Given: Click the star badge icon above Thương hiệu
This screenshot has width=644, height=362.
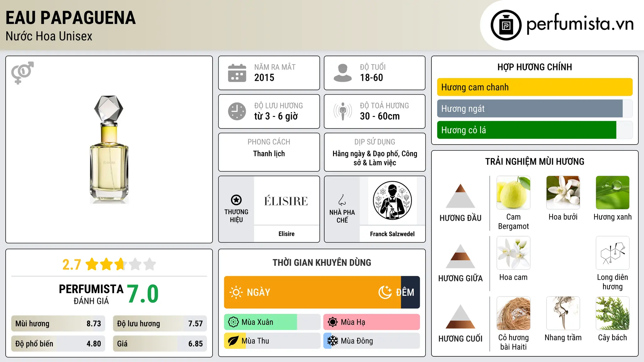Looking at the screenshot, I should [236, 200].
